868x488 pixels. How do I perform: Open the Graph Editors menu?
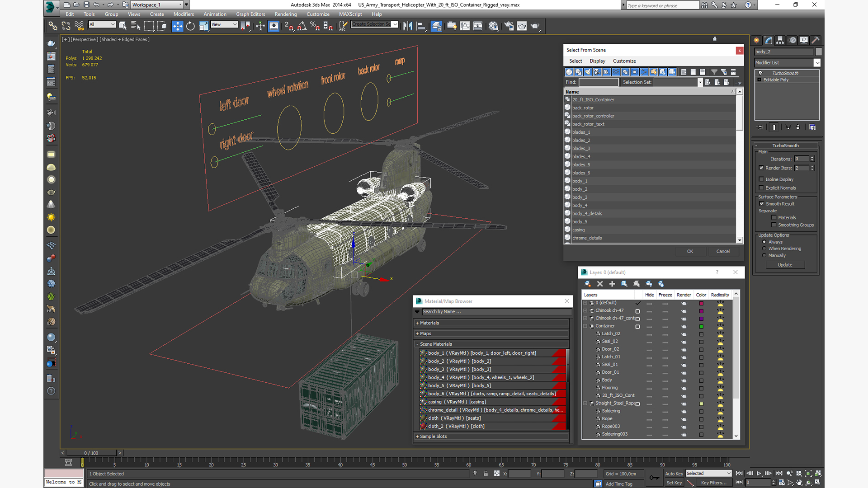click(250, 14)
